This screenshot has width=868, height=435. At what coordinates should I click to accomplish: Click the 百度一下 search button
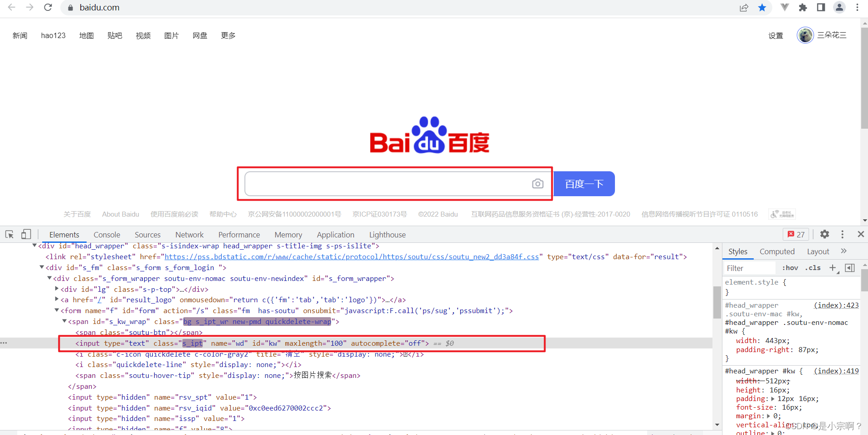coord(584,184)
